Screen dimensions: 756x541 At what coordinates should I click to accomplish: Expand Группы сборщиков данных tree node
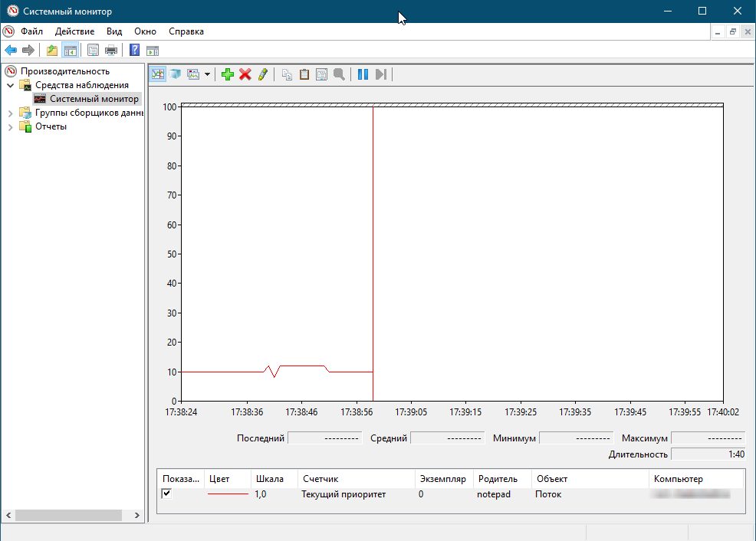(11, 113)
